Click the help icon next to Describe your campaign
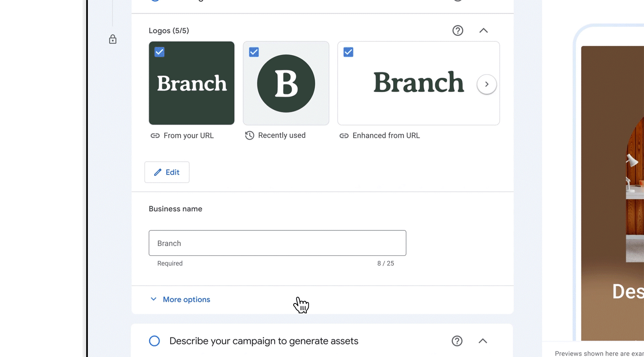 457,341
